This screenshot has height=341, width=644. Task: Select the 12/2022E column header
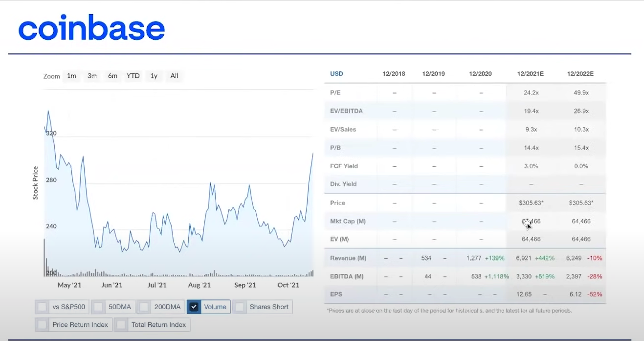pos(580,74)
